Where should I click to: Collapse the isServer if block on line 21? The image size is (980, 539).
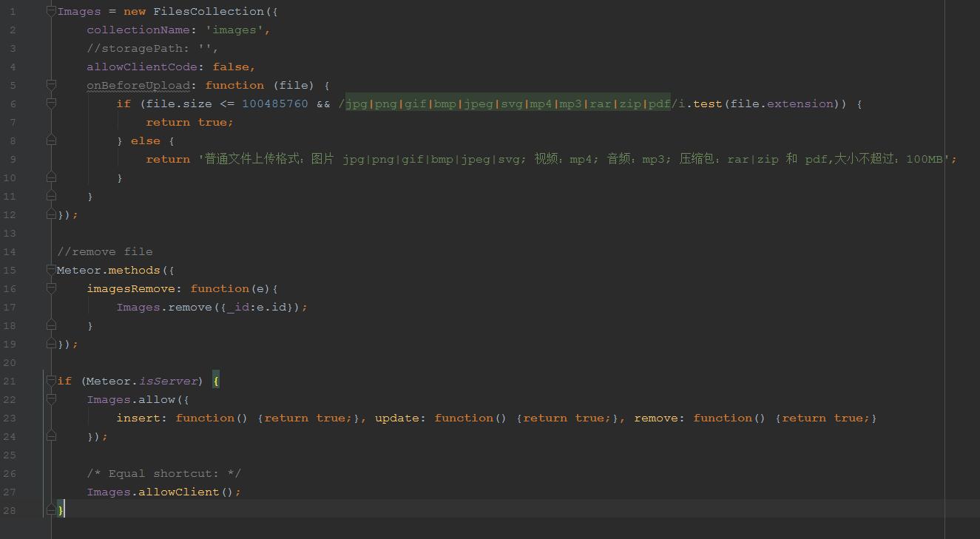tap(51, 381)
